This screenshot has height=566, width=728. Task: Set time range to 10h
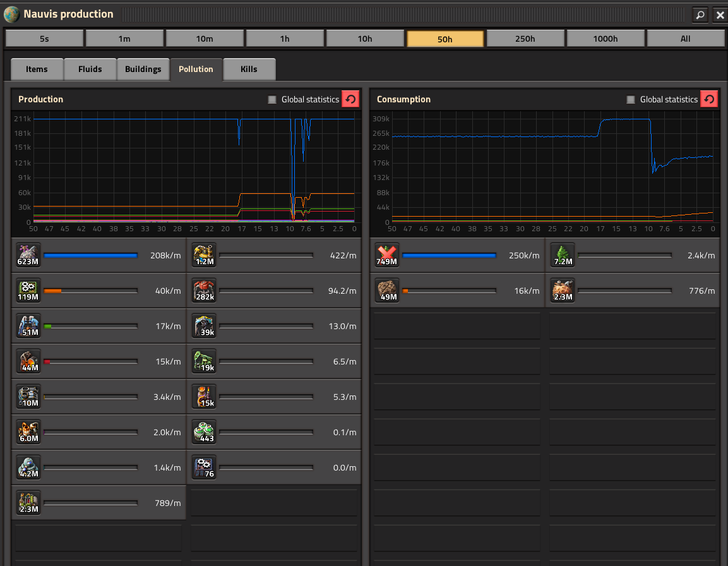[365, 39]
